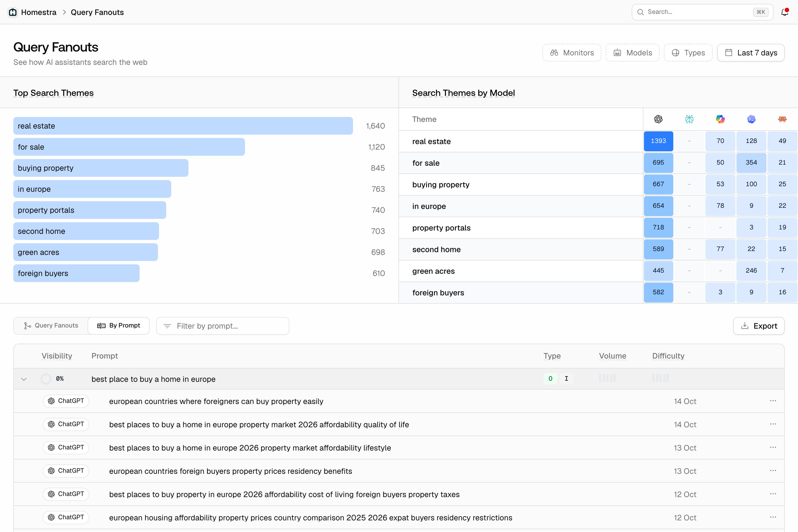Switch to the Query Fanouts tab
This screenshot has height=532, width=798.
coord(51,326)
